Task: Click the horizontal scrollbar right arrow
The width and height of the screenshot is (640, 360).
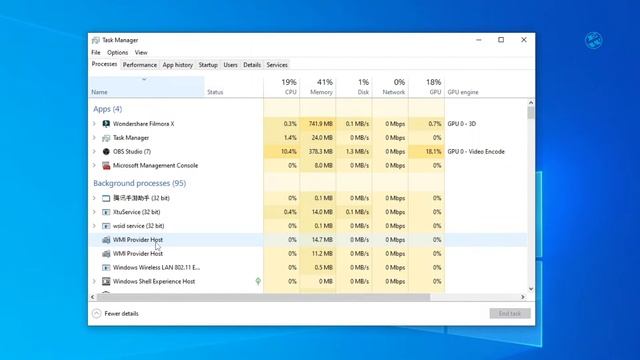Action: click(523, 297)
